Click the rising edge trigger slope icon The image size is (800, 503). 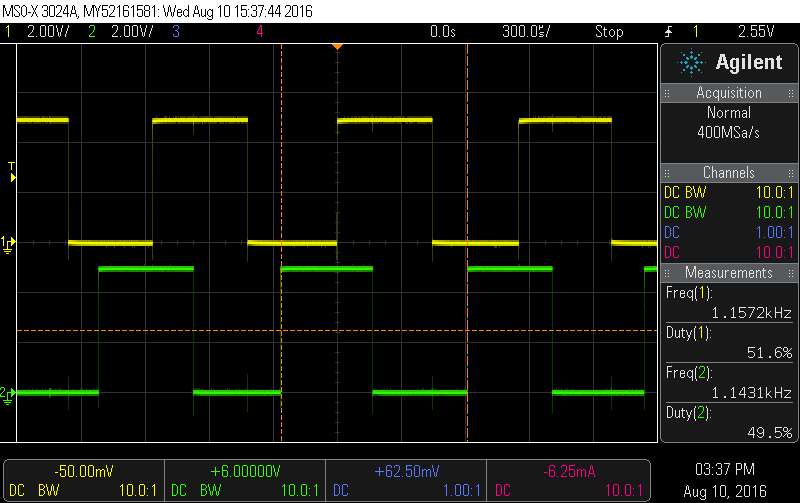click(668, 32)
